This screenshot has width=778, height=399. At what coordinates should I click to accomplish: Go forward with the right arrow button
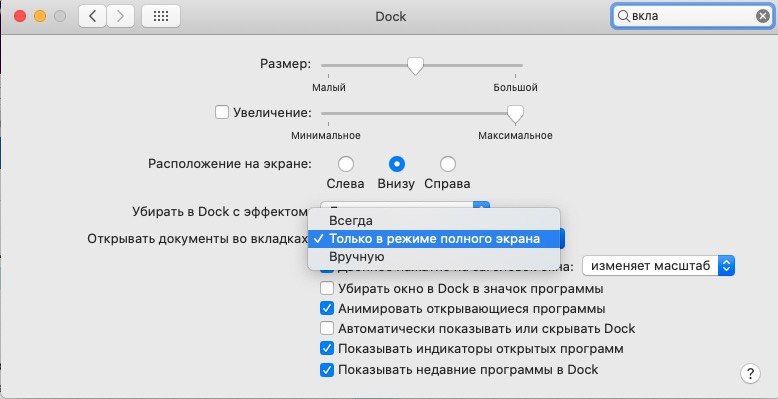coord(121,16)
